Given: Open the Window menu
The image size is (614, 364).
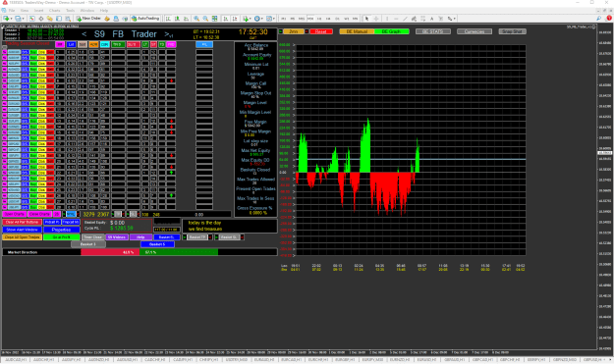Looking at the screenshot, I should pyautogui.click(x=86, y=10).
